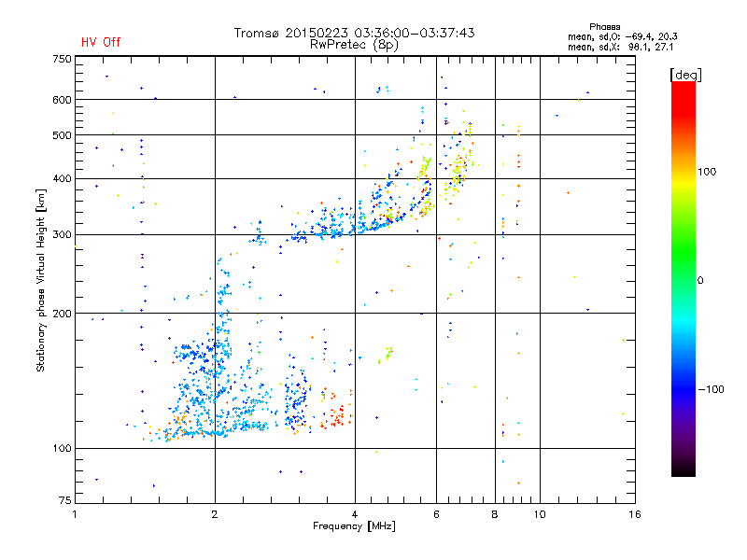Click the 'RwPretec (8p)' subtitle
This screenshot has width=747, height=560.
pos(354,45)
